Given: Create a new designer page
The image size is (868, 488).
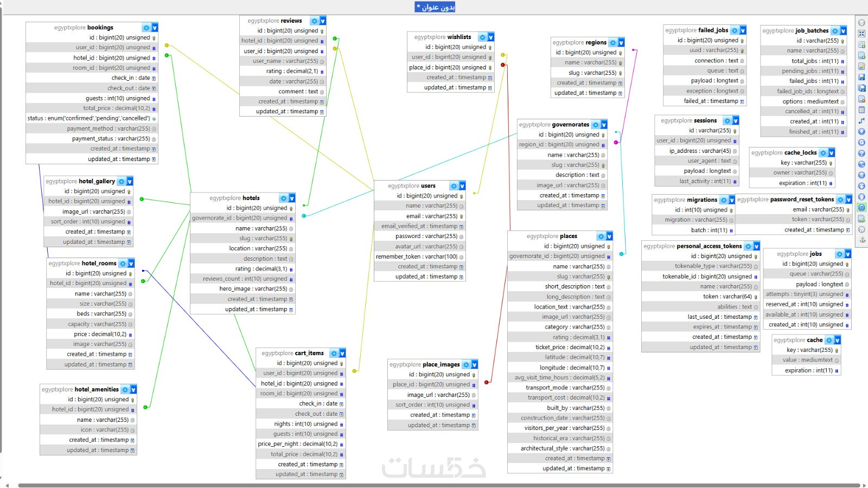Looking at the screenshot, I should click(x=861, y=55).
